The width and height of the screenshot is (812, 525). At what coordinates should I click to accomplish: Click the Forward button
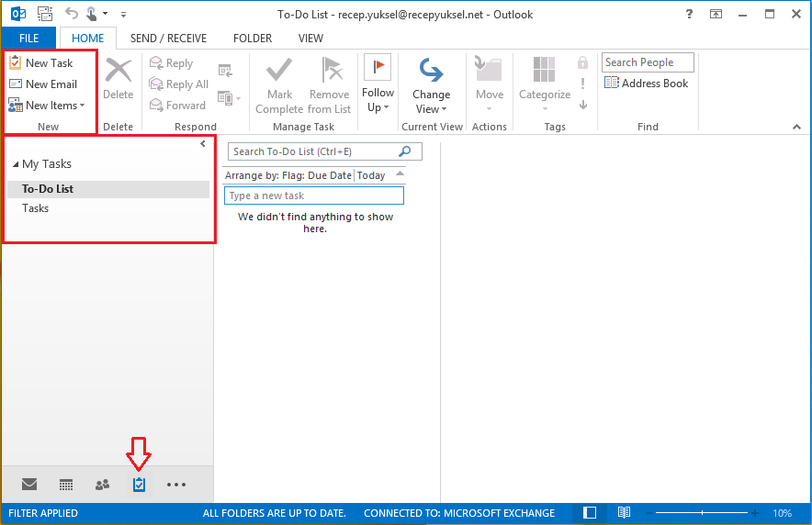pos(177,105)
